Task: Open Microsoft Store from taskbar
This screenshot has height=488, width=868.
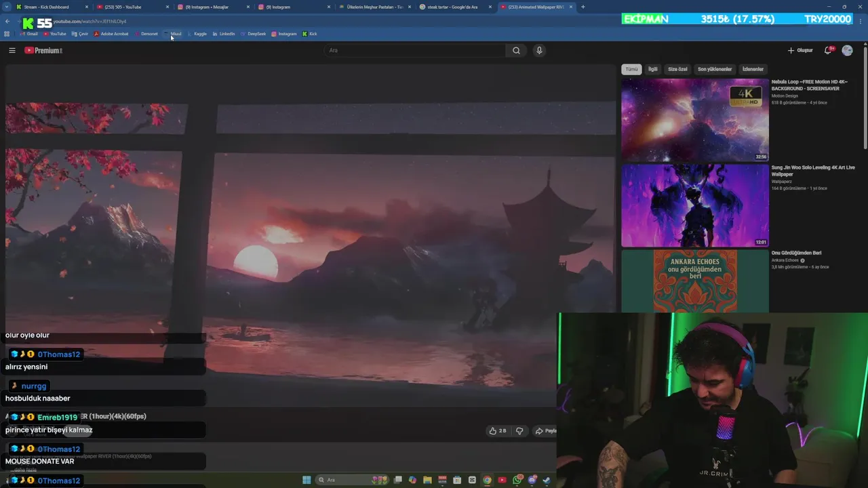Action: pos(457,480)
